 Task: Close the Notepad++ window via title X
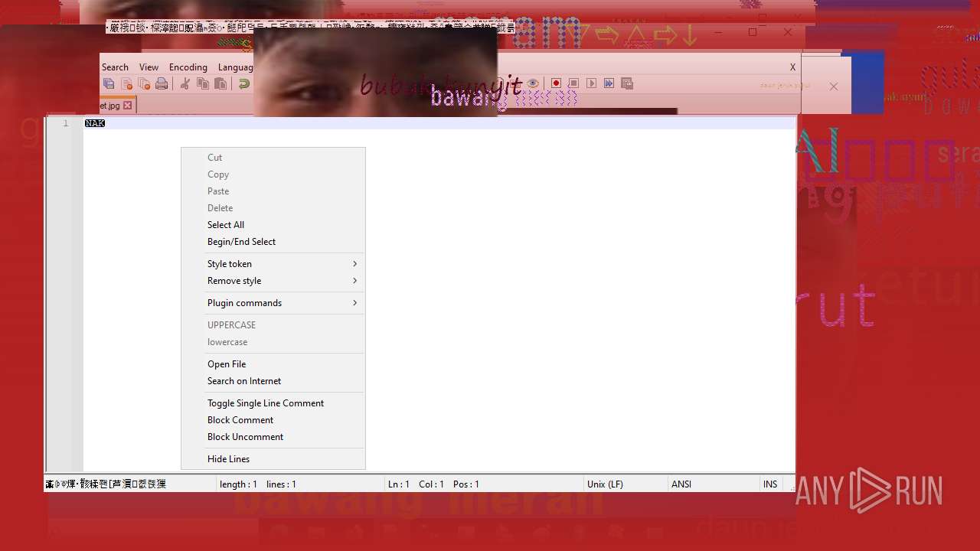pyautogui.click(x=788, y=32)
